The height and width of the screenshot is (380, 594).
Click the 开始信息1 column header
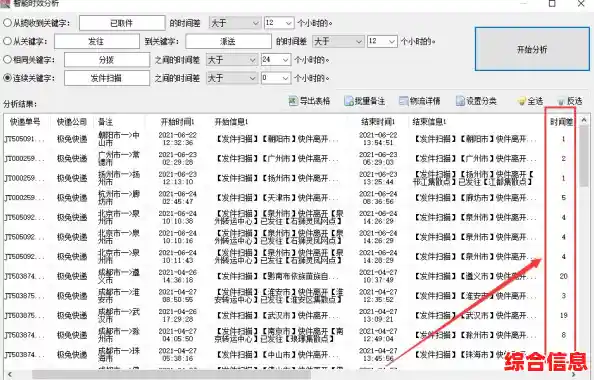tap(231, 122)
